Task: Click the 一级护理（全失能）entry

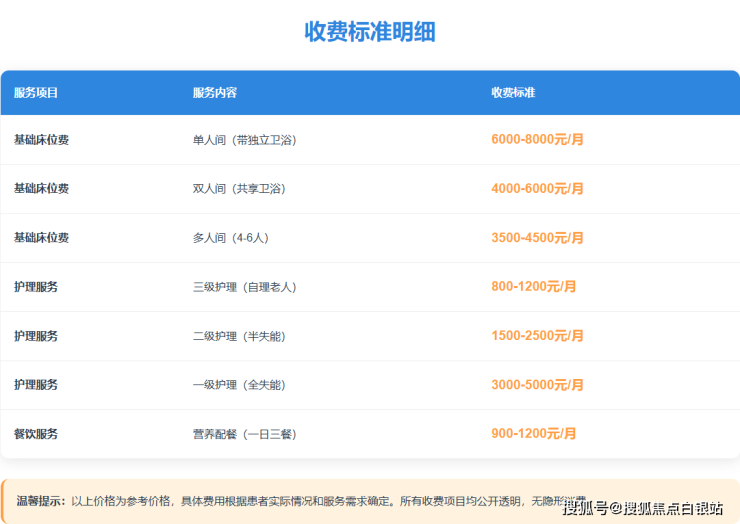Action: [x=238, y=385]
